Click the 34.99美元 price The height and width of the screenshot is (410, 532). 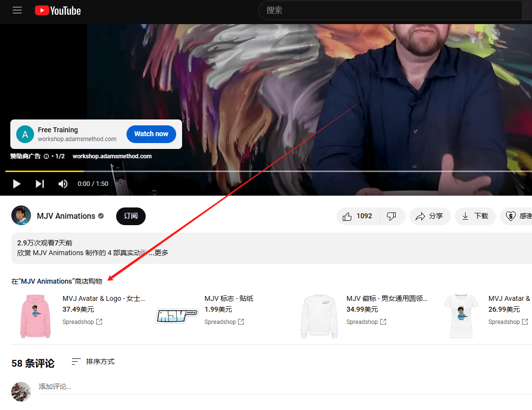pyautogui.click(x=362, y=309)
